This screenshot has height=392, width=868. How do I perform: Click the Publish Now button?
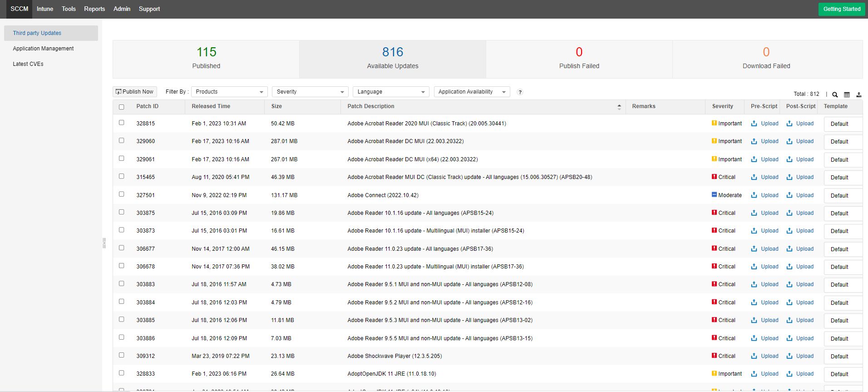135,92
